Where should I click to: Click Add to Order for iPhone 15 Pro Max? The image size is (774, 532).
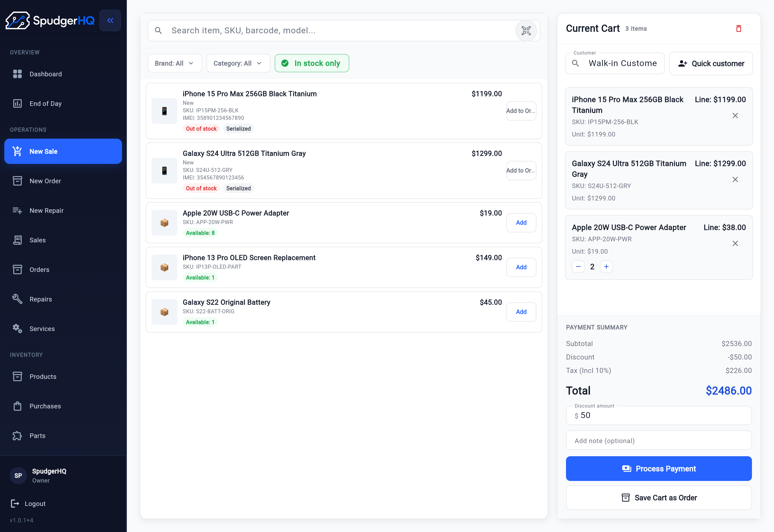521,111
